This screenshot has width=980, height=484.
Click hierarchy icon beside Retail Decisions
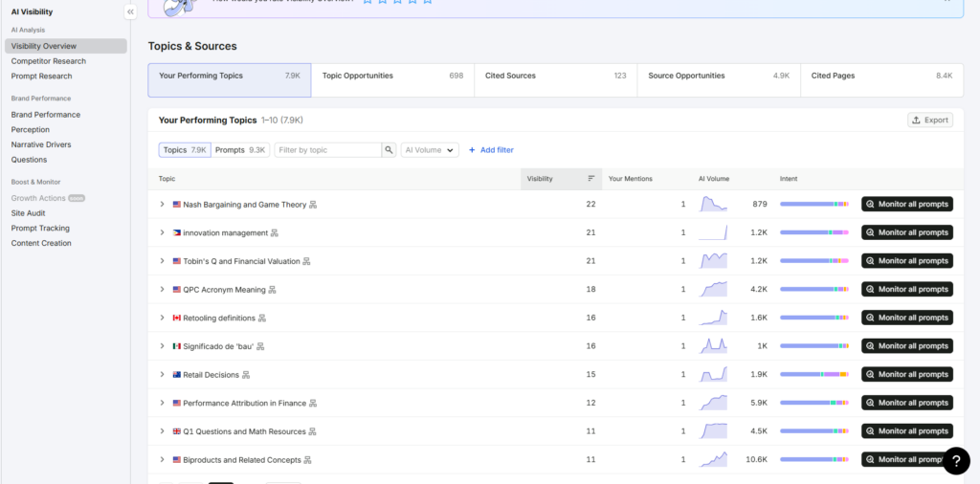pyautogui.click(x=246, y=375)
